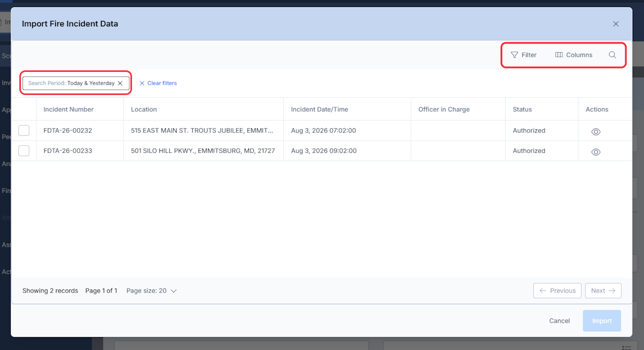Screen dimensions: 644x350
Task: Click the Previous page button
Action: point(558,290)
